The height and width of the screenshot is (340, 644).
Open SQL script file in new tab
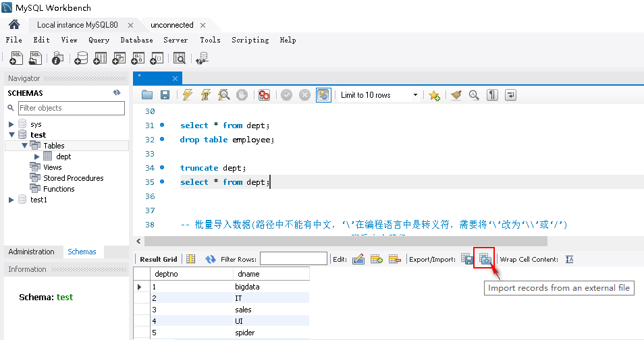(x=35, y=58)
